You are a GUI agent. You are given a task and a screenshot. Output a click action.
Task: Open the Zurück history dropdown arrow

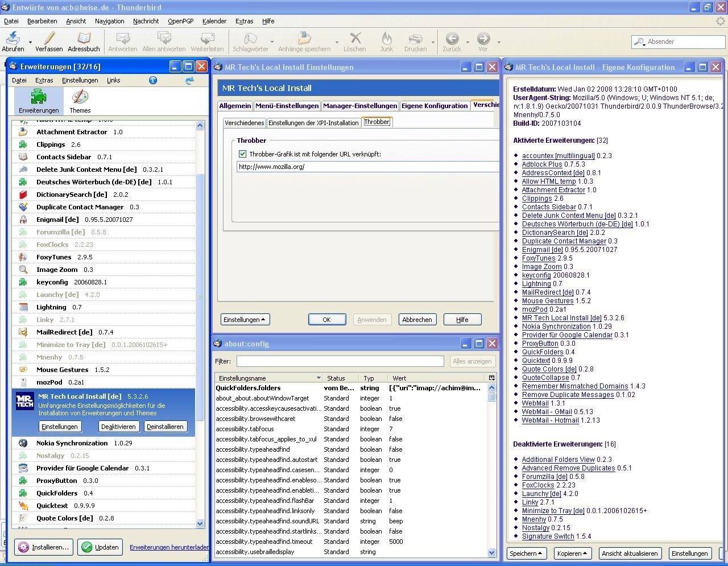(x=468, y=42)
